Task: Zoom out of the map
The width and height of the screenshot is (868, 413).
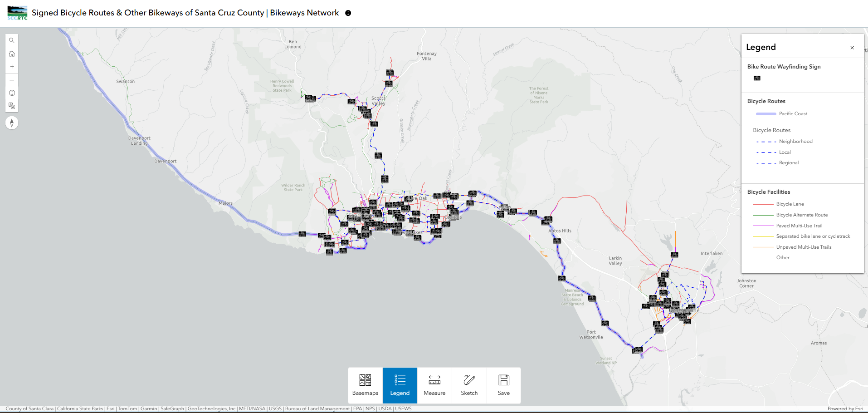Action: point(12,80)
